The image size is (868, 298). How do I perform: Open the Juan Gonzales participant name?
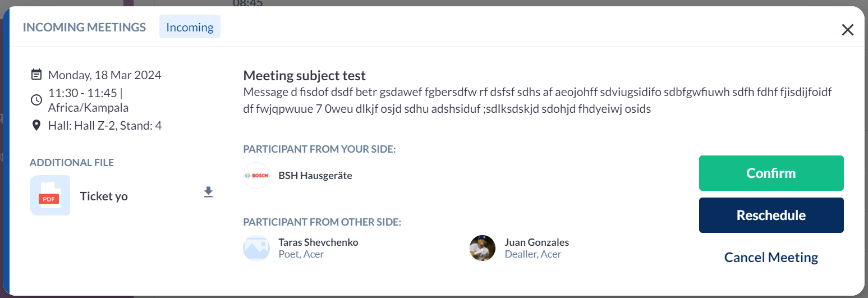(x=537, y=242)
